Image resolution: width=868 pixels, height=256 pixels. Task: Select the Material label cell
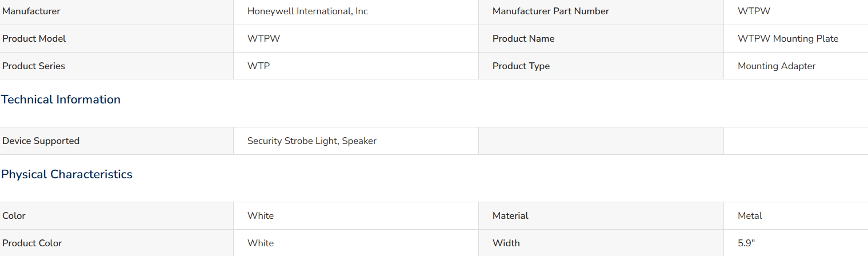point(601,216)
